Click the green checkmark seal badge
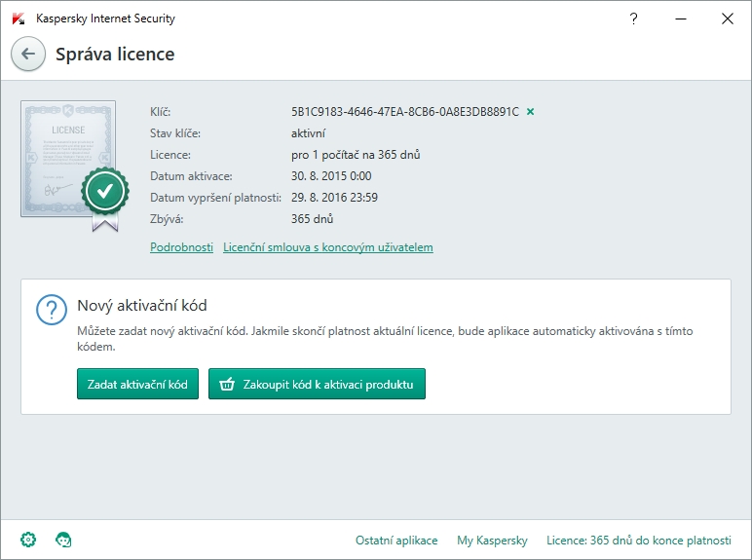Viewport: 752px width, 560px height. pyautogui.click(x=104, y=192)
